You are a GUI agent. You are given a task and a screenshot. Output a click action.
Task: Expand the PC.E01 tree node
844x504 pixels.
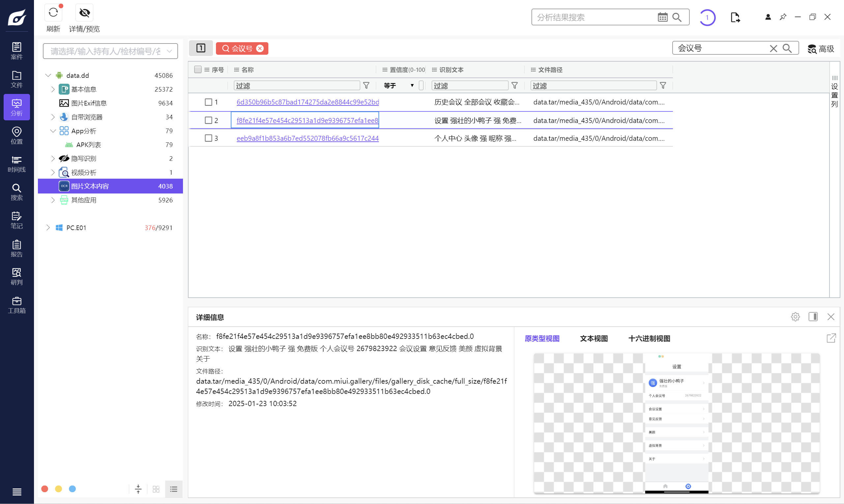pos(48,227)
